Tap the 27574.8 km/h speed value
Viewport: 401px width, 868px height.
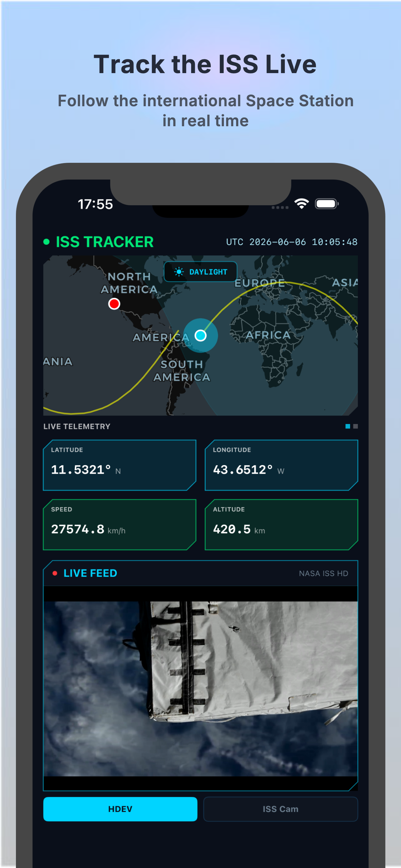[x=88, y=529]
